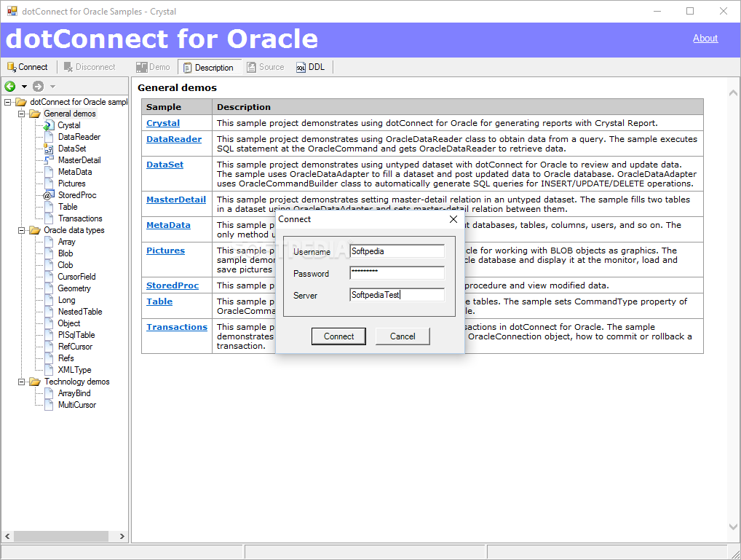The width and height of the screenshot is (741, 560).
Task: Switch to the Description tab
Action: point(210,67)
